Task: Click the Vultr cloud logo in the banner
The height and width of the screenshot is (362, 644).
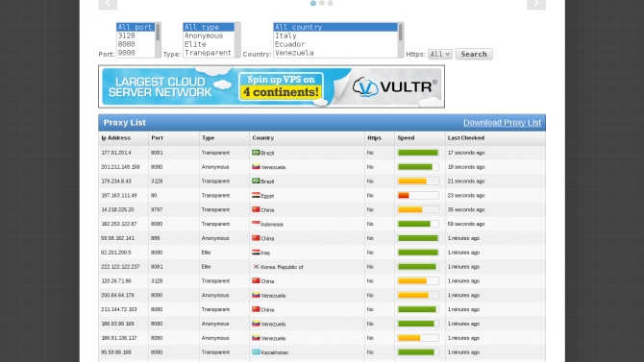Action: 365,86
